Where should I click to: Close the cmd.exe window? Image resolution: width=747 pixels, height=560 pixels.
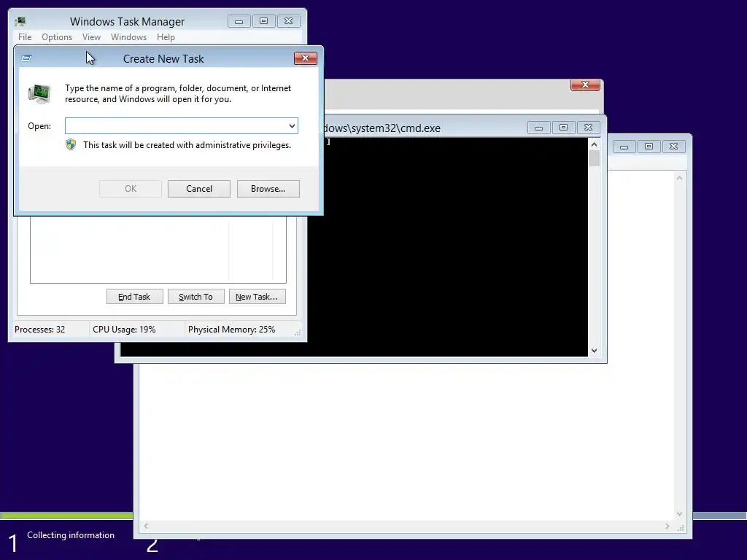[589, 128]
